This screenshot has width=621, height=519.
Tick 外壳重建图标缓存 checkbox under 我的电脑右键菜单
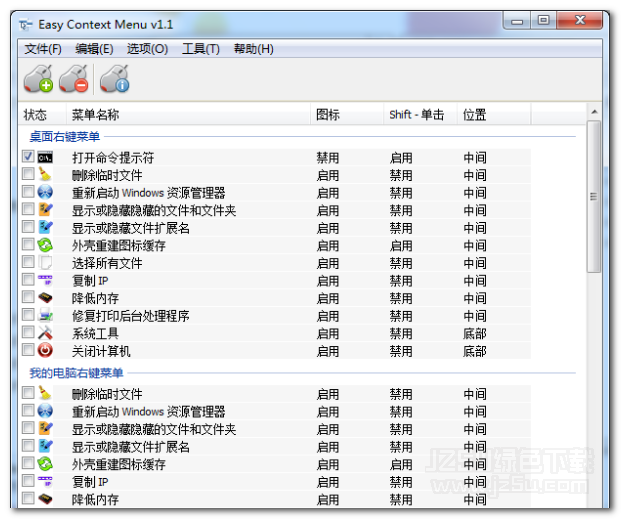pos(28,463)
